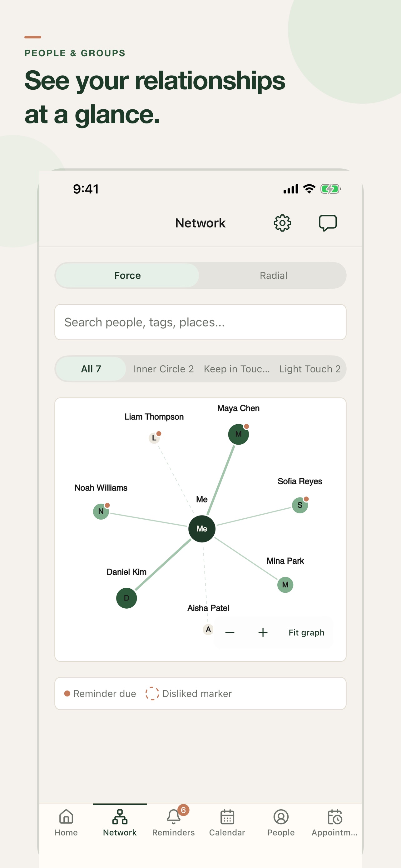Click the Daniel Kim name label

pos(126,572)
